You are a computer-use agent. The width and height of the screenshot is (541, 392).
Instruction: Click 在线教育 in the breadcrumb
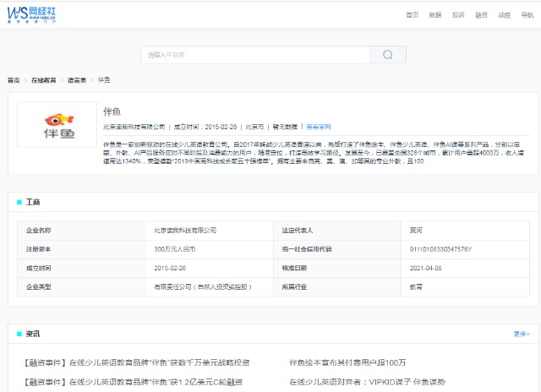click(x=43, y=80)
